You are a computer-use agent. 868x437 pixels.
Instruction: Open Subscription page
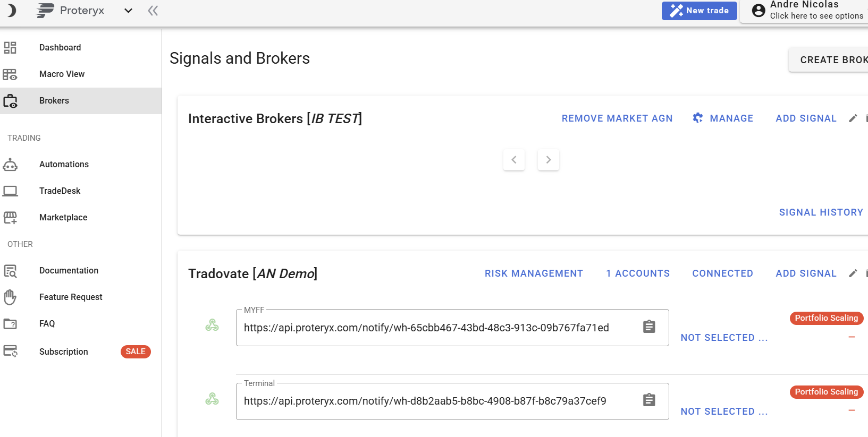tap(63, 352)
